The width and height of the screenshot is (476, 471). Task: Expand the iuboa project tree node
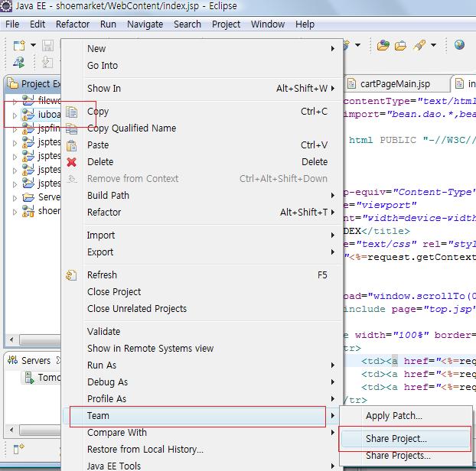(x=15, y=115)
